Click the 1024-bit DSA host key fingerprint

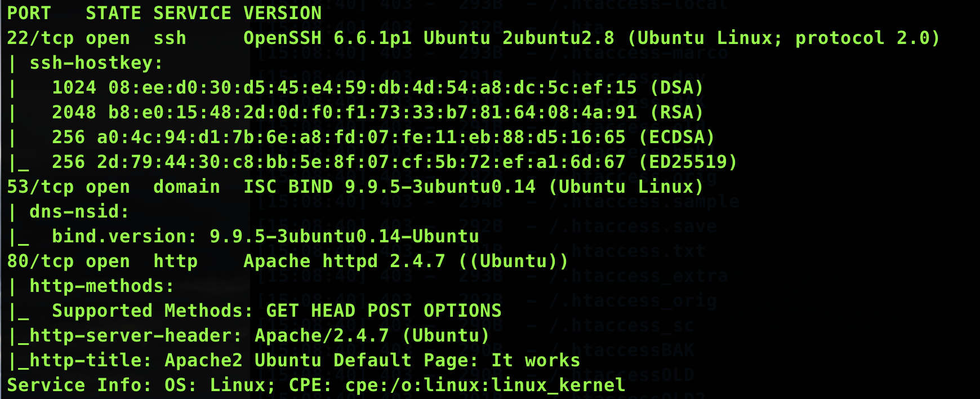pyautogui.click(x=372, y=87)
